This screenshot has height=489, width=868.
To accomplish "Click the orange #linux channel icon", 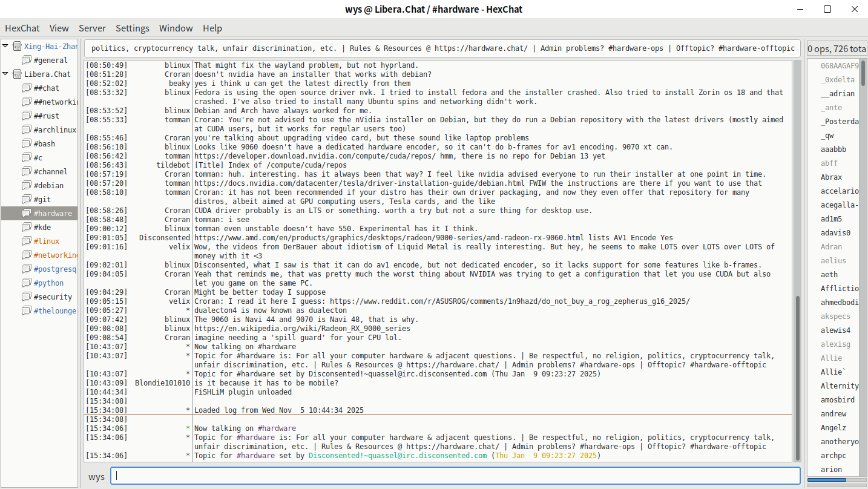I will [x=27, y=241].
